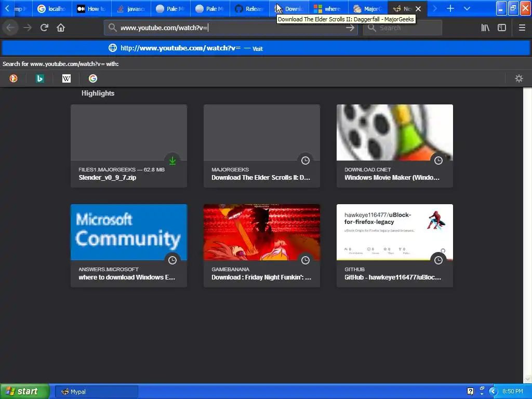Click the green download arrow on Slender zip
The height and width of the screenshot is (399, 532).
point(172,161)
